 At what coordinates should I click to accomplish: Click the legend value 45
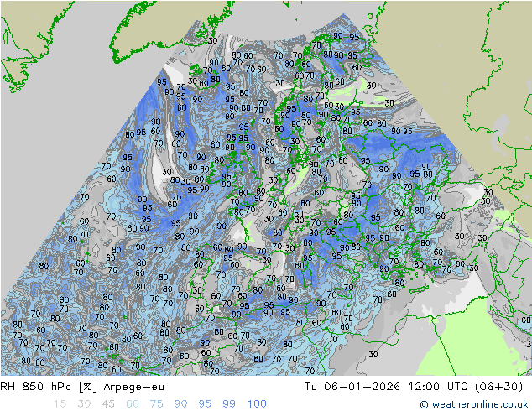click(x=108, y=404)
